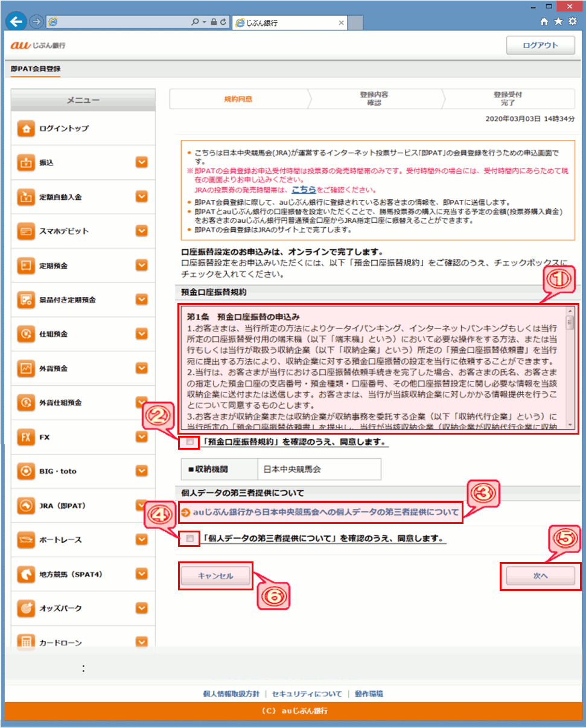The height and width of the screenshot is (728, 586).
Task: Expand the 仕組預金 menu arrow
Action: pos(142,333)
